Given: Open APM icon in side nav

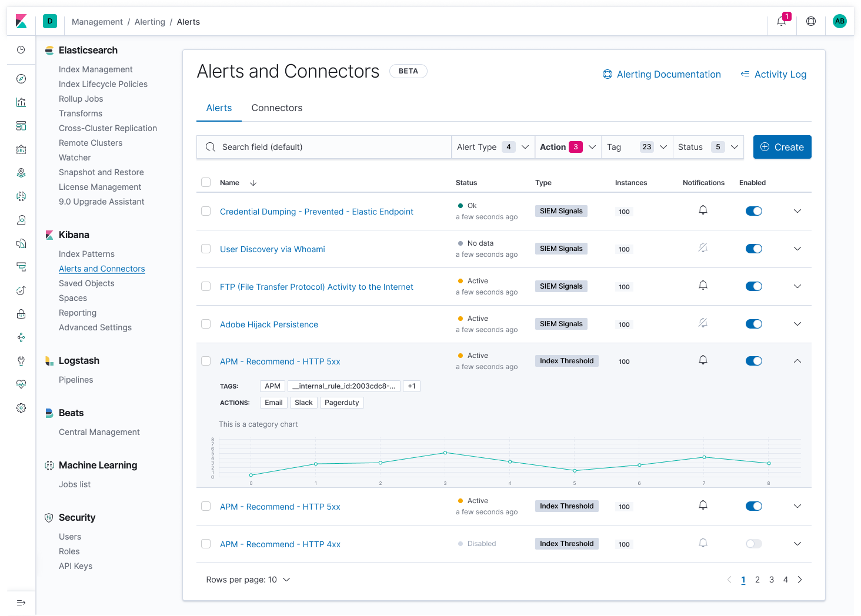Looking at the screenshot, I should tap(21, 267).
